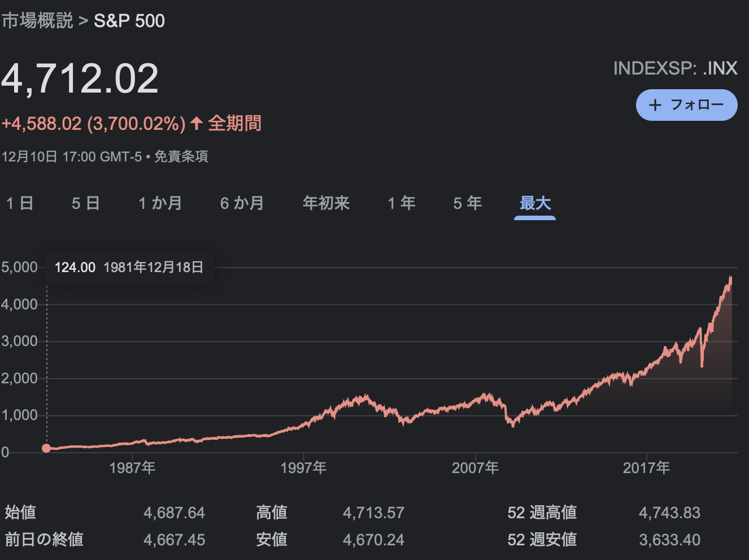Click the 前日の終値 value 4,667.45
The height and width of the screenshot is (560, 749).
coord(174,540)
